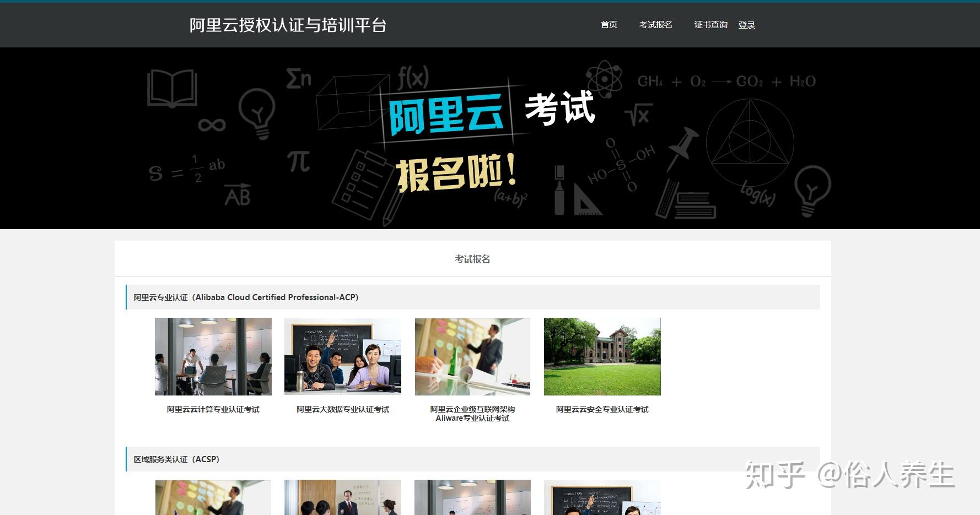The height and width of the screenshot is (515, 980).
Task: Click the 阿里云考试报名啦 banner image
Action: coord(490,138)
